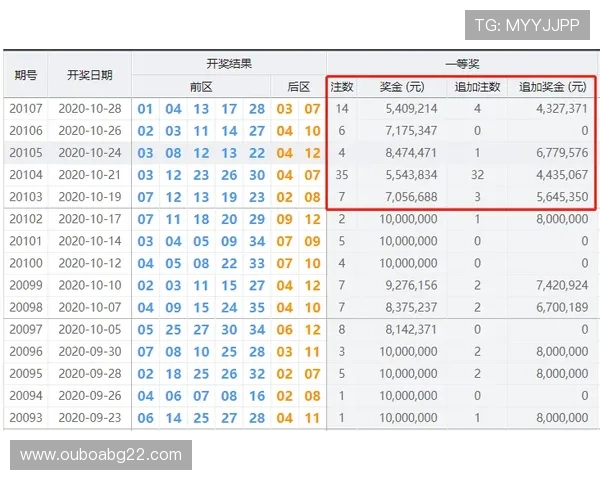Select prize amount 8,474,471
Image resolution: width=600 pixels, height=480 pixels.
tap(411, 153)
